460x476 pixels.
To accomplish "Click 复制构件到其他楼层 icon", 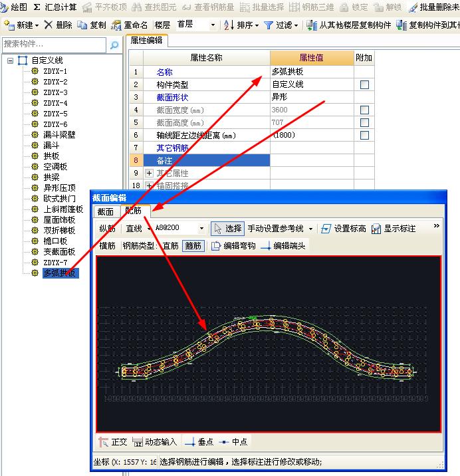I will tap(402, 25).
